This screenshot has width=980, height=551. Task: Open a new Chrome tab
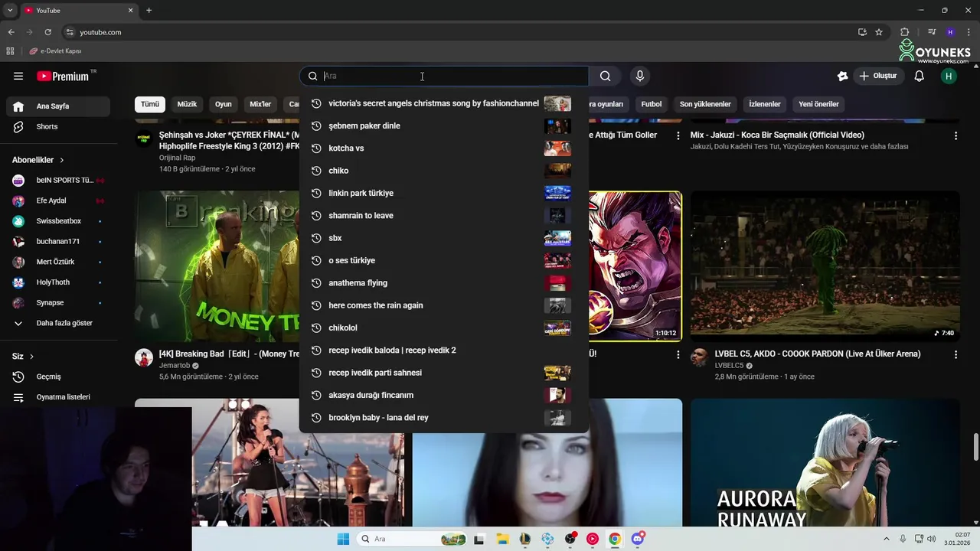coord(149,10)
